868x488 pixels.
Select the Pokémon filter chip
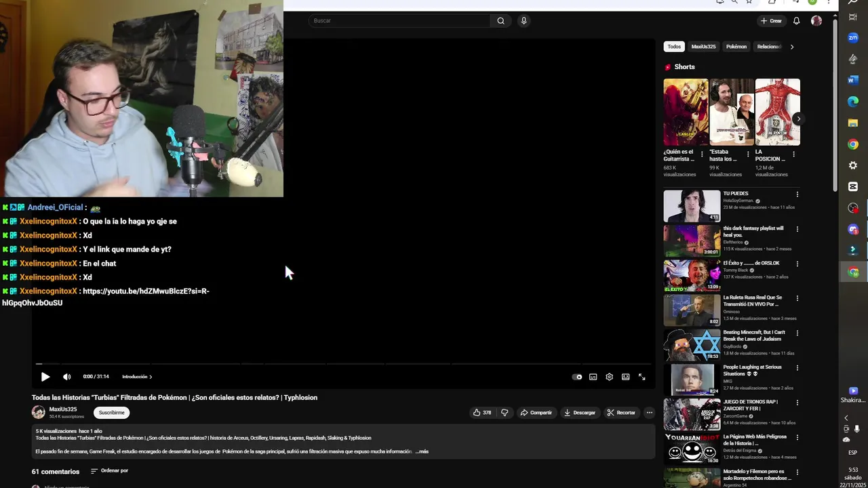point(736,47)
